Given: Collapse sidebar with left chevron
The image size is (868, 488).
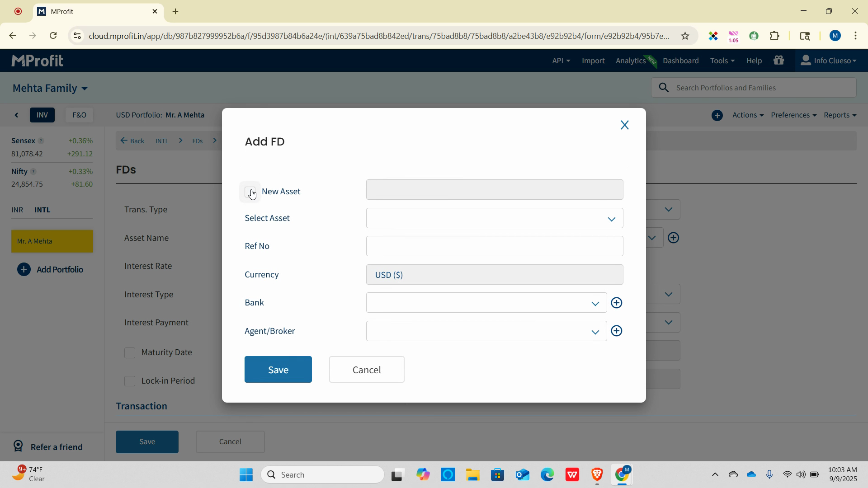Looking at the screenshot, I should click(17, 115).
